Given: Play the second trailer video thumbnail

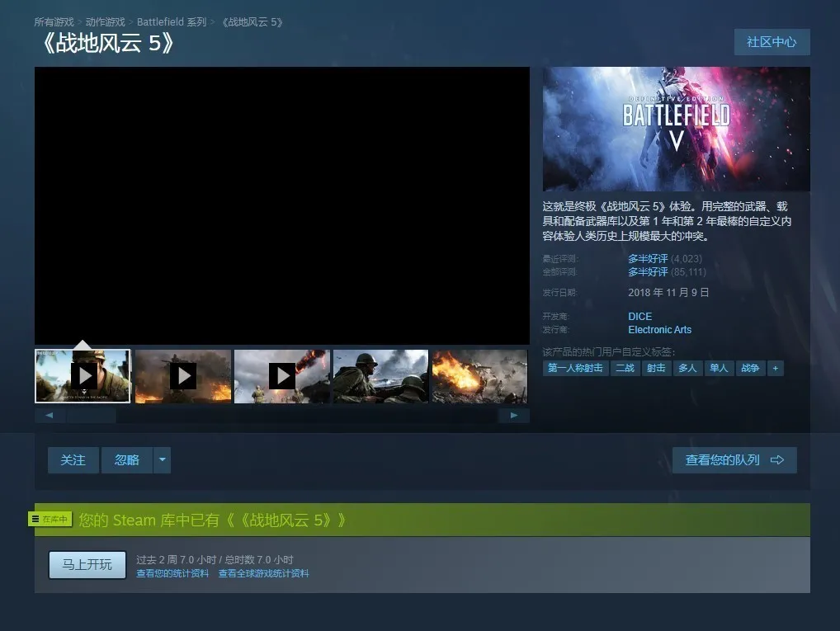Looking at the screenshot, I should (x=182, y=376).
